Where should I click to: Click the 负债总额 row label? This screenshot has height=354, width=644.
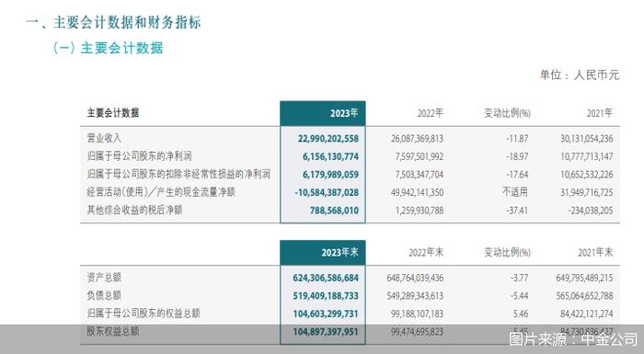(x=104, y=295)
